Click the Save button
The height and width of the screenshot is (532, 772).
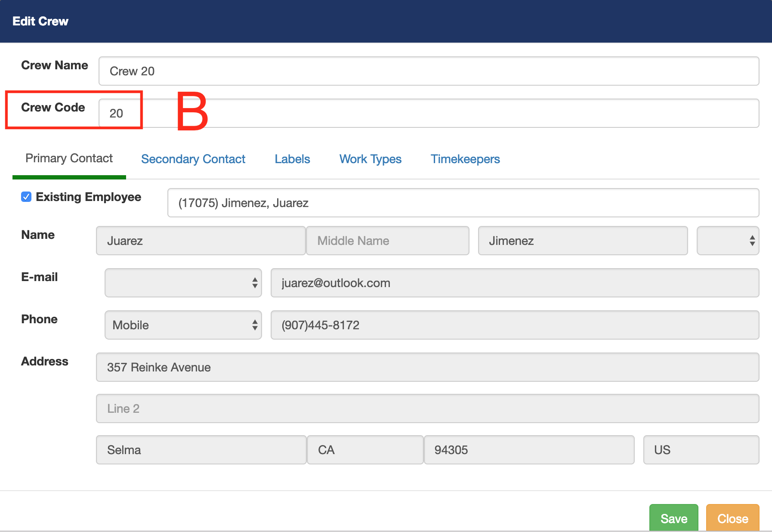coord(673,518)
